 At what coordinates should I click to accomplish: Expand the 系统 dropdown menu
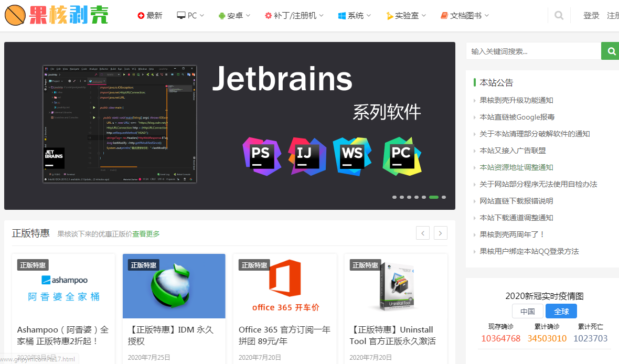point(355,15)
